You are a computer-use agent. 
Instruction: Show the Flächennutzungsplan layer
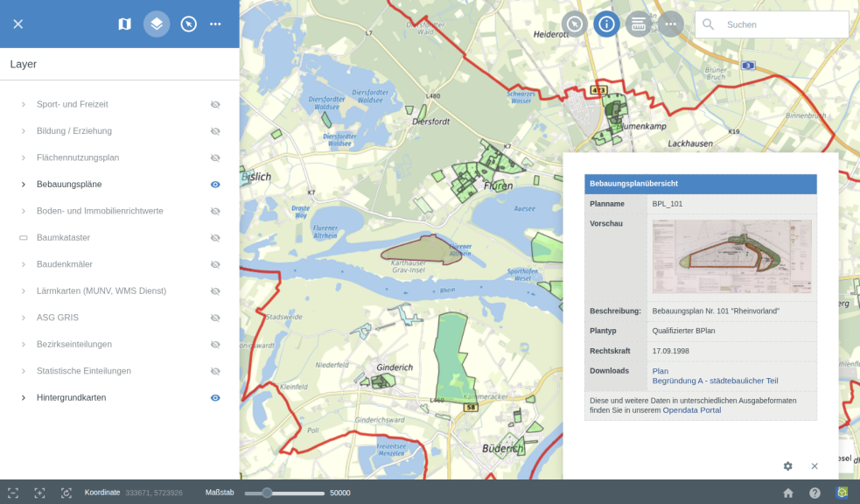coord(215,157)
